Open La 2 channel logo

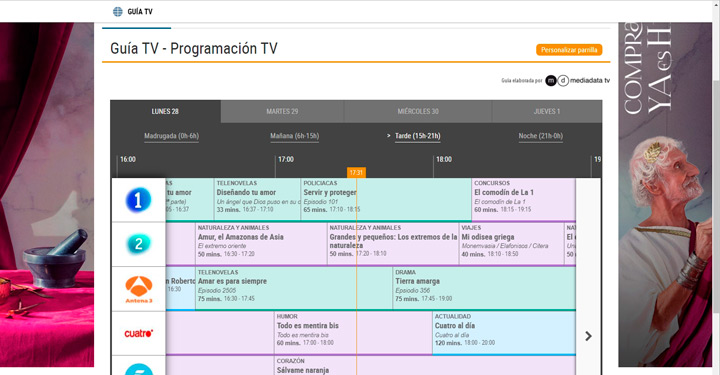pyautogui.click(x=138, y=244)
